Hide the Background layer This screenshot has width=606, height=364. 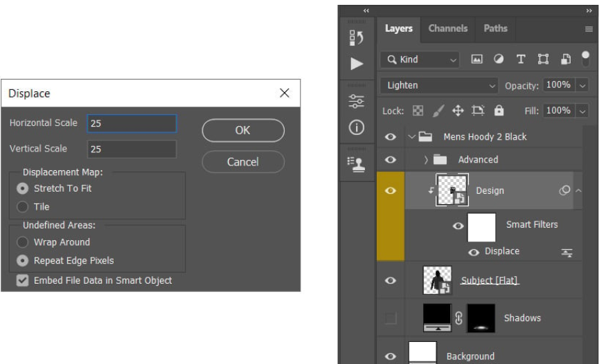coord(391,356)
